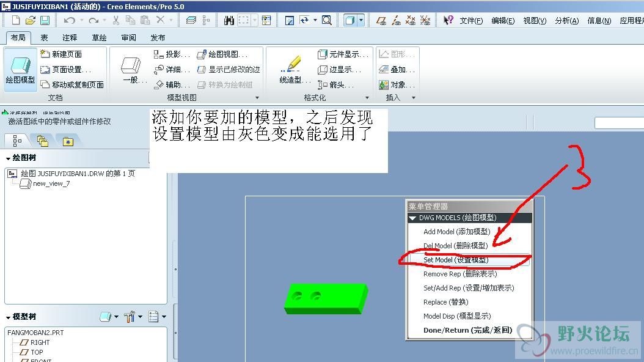Click 移动或复制页面
644x362 pixels.
[72, 84]
